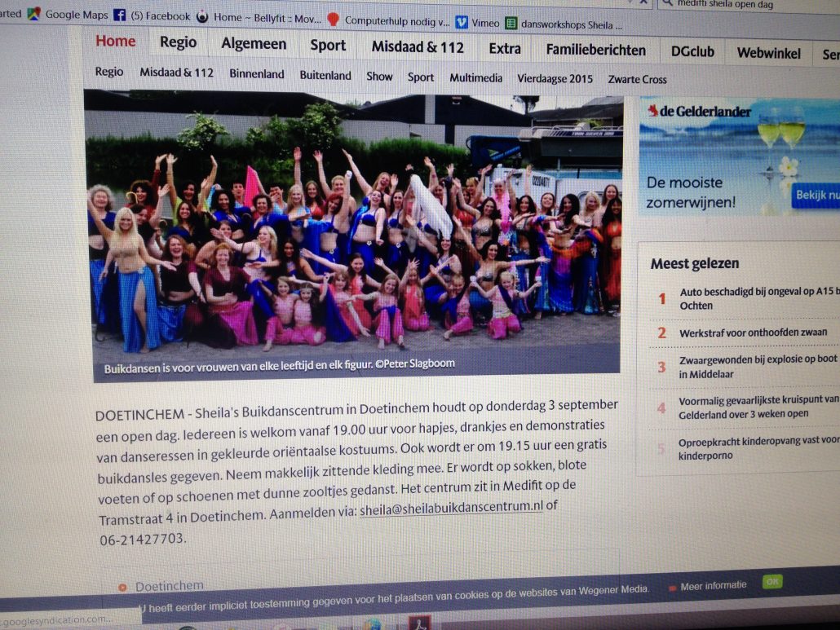Select the Familieberichten navigation tab
The height and width of the screenshot is (630, 840).
595,50
